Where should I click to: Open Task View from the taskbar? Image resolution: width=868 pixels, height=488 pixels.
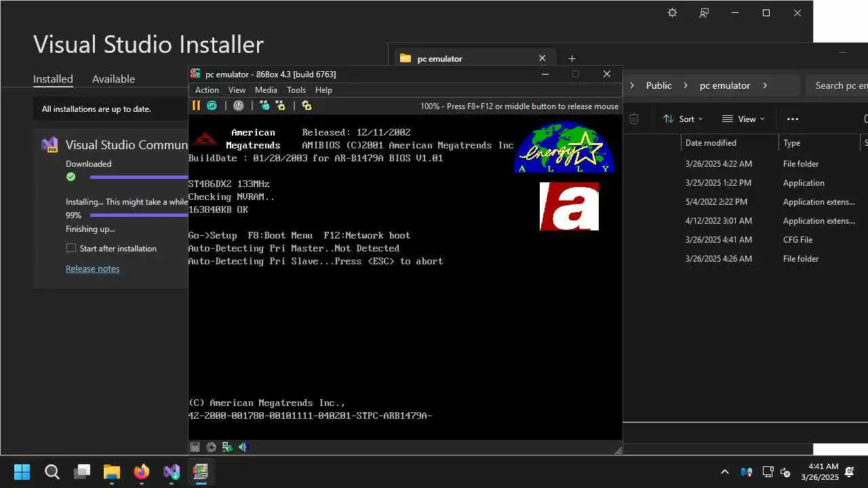pos(83,472)
